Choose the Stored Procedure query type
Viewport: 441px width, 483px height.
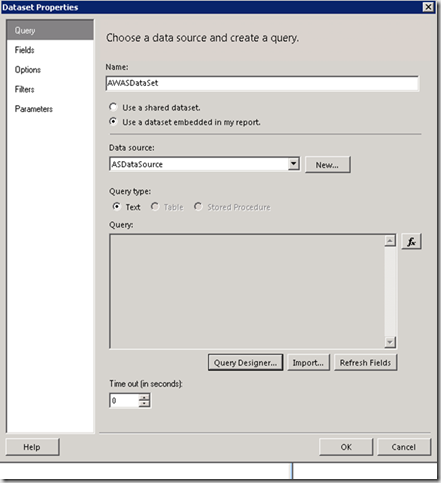(x=198, y=207)
